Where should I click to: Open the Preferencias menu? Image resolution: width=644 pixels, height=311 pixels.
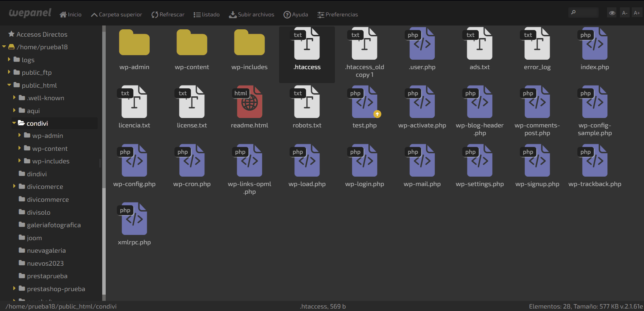click(337, 15)
